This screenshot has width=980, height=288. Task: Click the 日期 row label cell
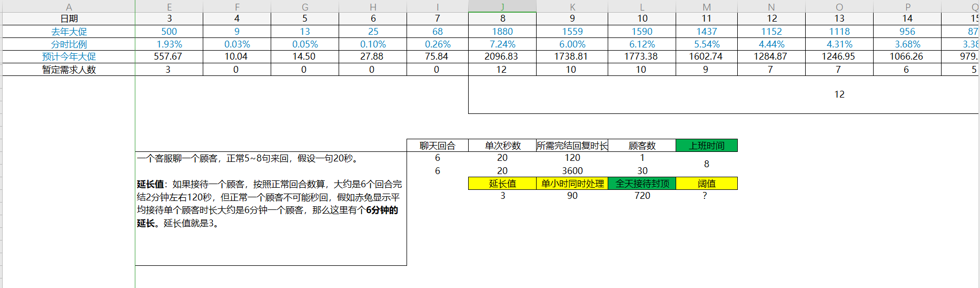[69, 18]
